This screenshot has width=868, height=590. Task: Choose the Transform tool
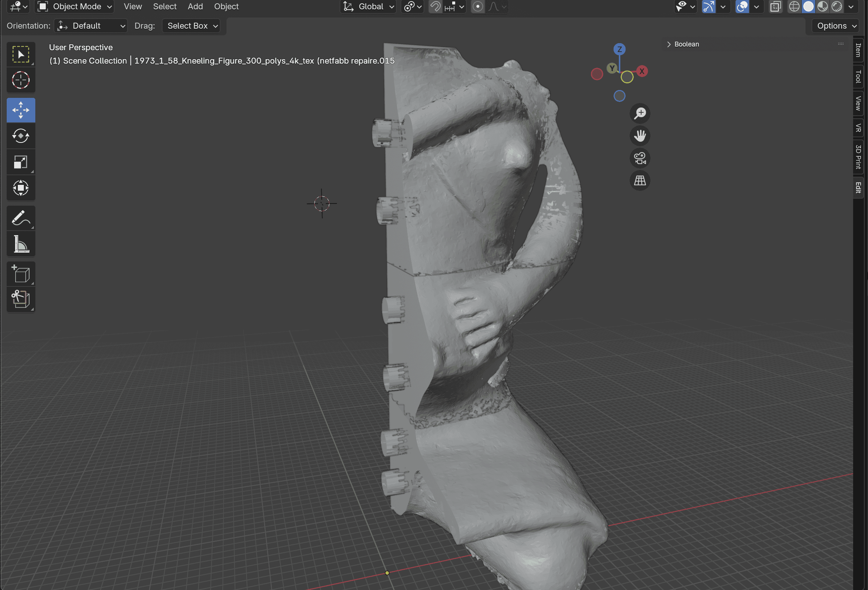(20, 188)
